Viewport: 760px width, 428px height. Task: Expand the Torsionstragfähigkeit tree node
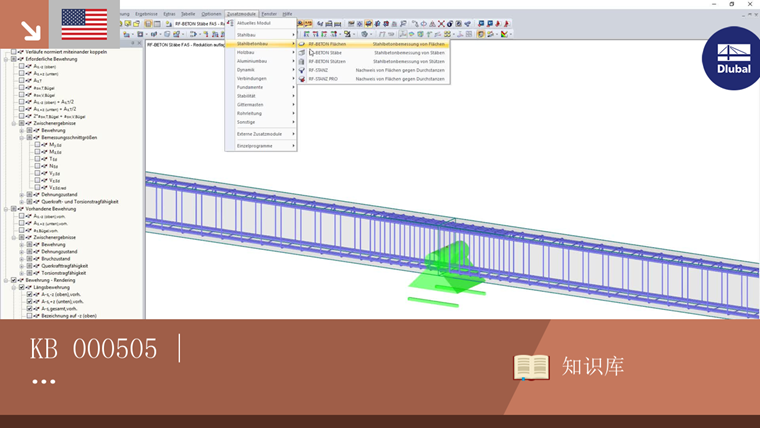click(21, 273)
